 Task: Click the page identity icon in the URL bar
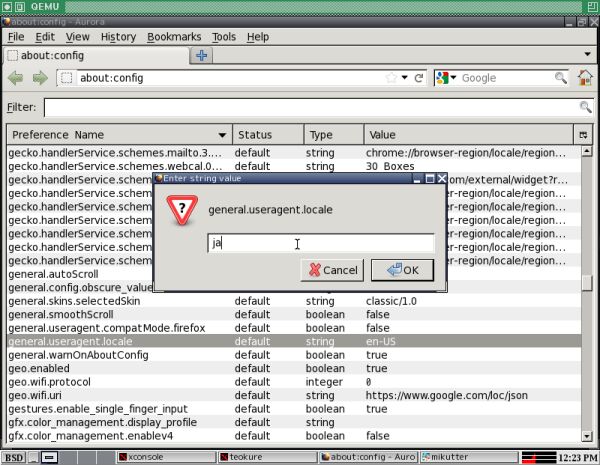67,78
